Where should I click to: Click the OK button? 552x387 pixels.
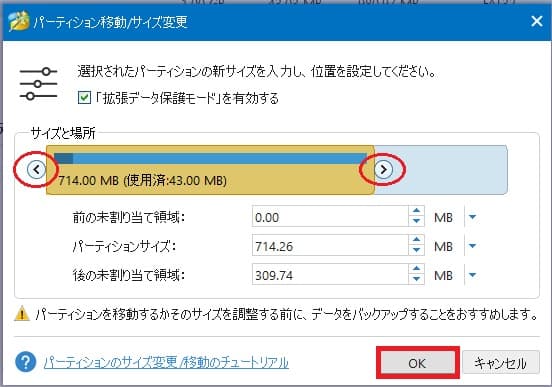click(x=418, y=363)
